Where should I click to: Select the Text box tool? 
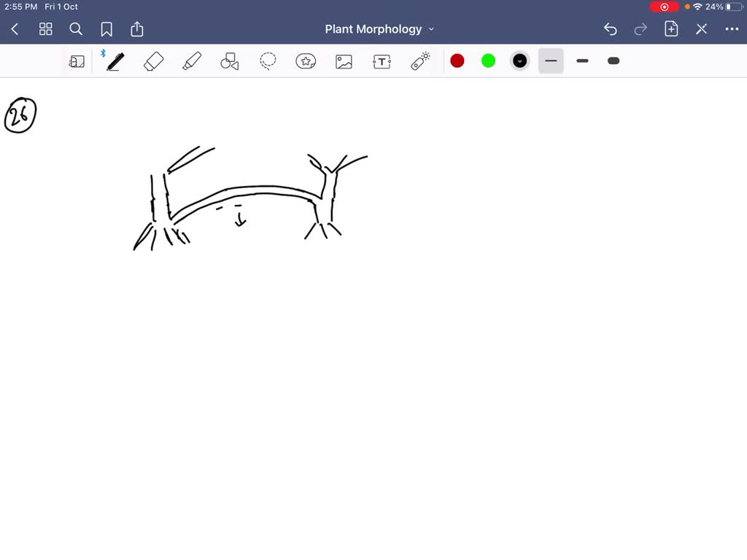pos(382,61)
